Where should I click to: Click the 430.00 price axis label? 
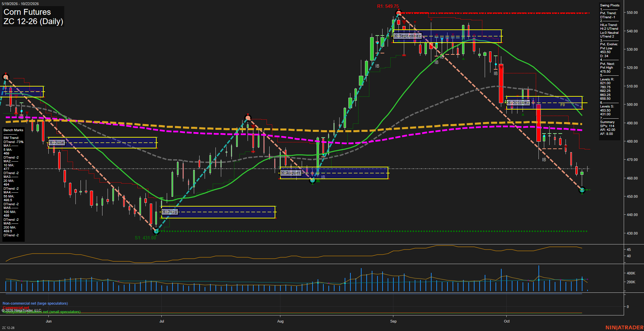pos(632,233)
